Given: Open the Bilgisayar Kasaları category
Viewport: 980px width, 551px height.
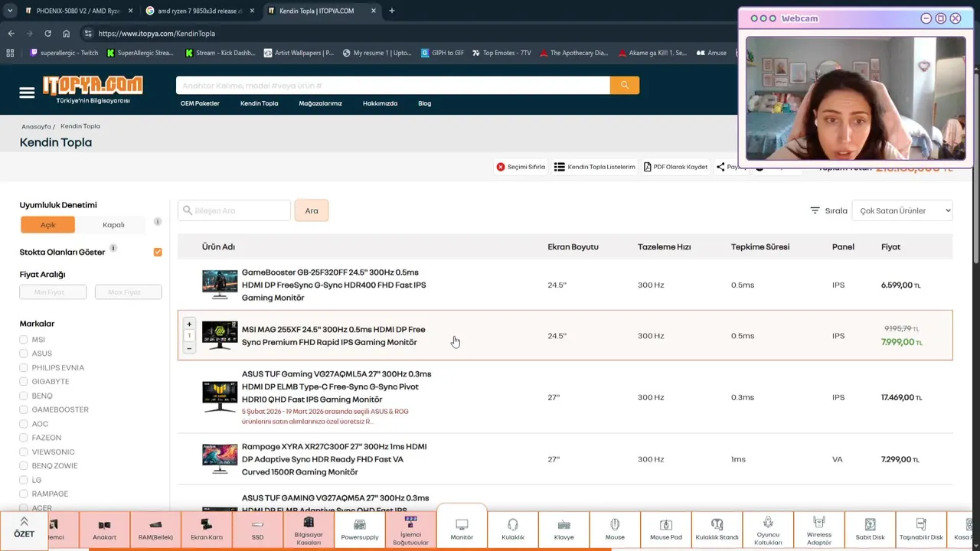Looking at the screenshot, I should [309, 530].
